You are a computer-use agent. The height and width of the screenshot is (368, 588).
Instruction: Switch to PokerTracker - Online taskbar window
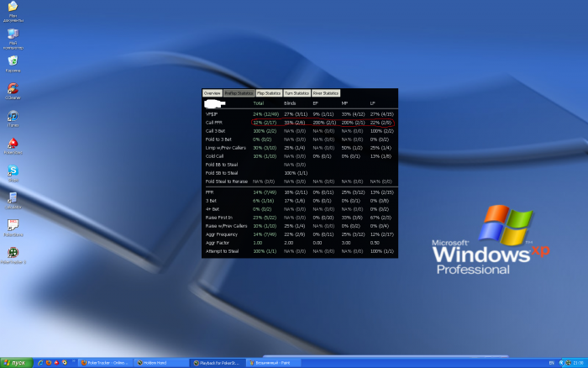point(105,363)
